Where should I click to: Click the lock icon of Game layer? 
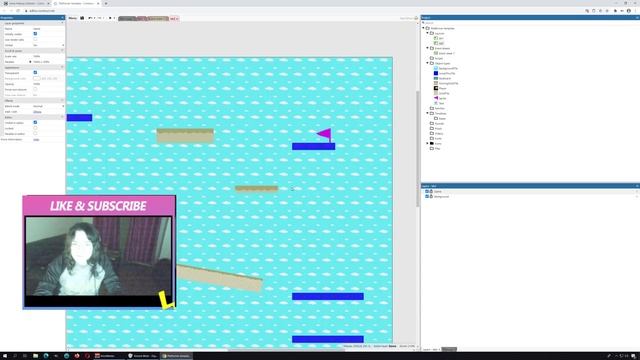431,191
